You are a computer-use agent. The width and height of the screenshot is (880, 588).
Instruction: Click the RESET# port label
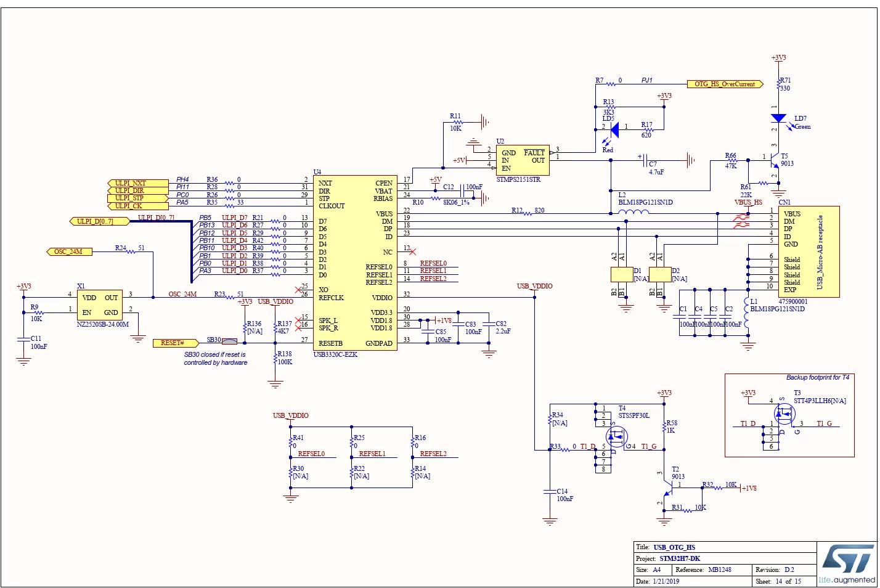pyautogui.click(x=176, y=343)
